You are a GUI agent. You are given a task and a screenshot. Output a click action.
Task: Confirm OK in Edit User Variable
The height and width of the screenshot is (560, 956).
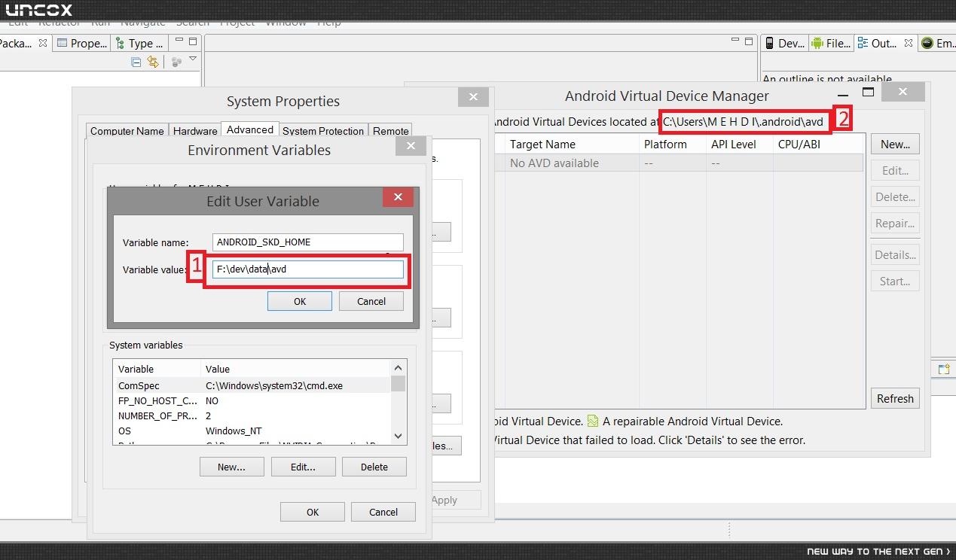(x=299, y=301)
